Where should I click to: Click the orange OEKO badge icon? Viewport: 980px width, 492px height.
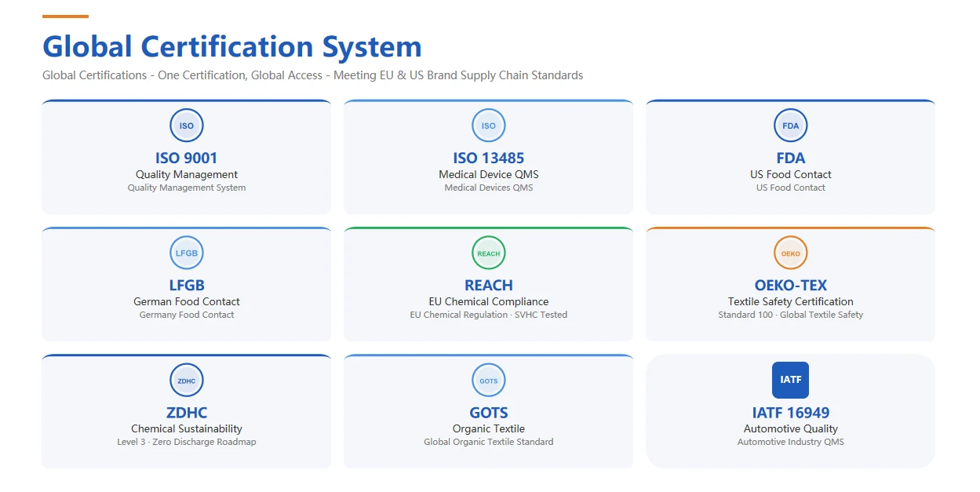tap(790, 253)
